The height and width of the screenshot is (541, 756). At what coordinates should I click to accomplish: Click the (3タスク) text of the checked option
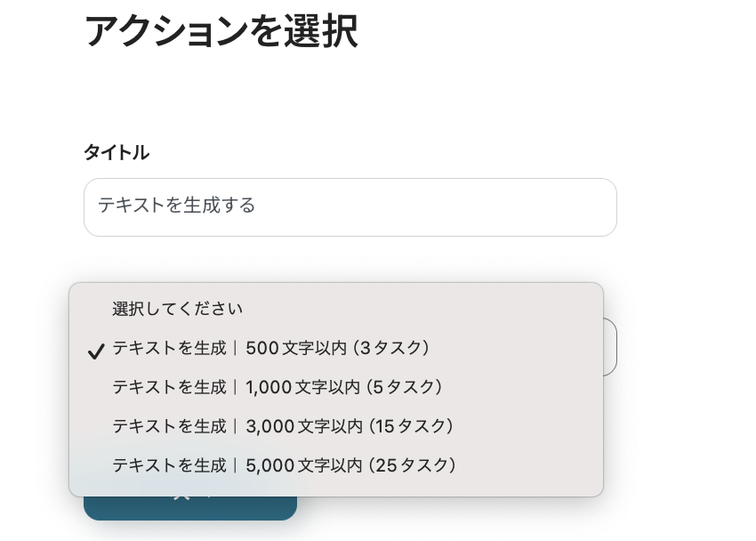392,348
